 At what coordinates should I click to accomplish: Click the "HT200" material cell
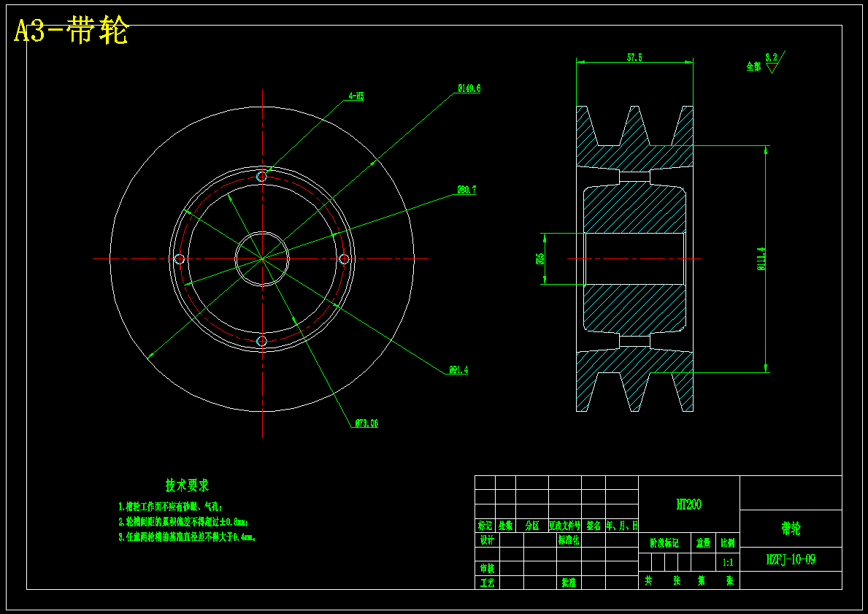coord(689,504)
